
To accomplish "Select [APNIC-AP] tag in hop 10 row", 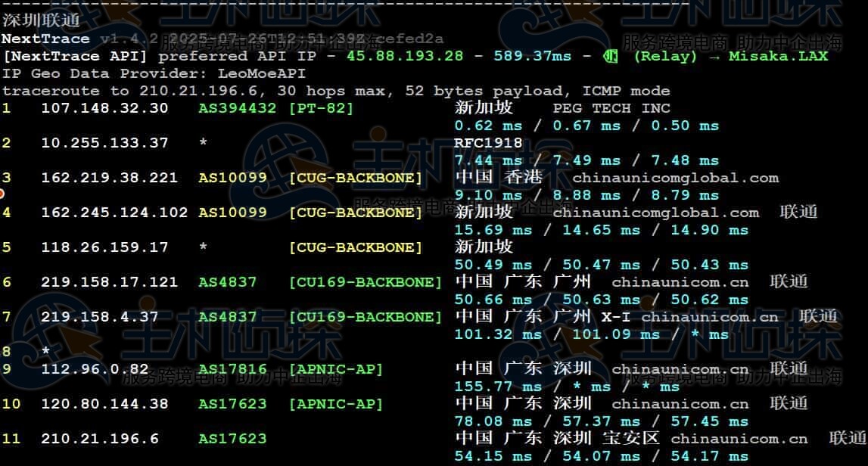I will click(335, 404).
